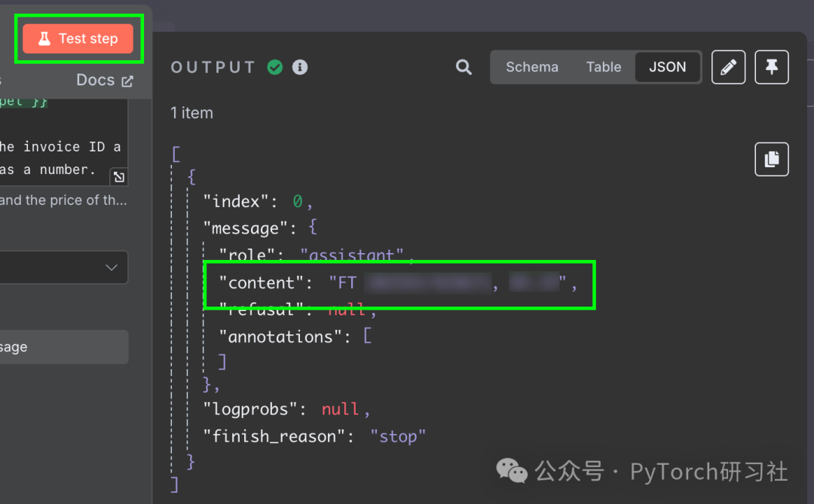The height and width of the screenshot is (504, 814).
Task: Click the "finish_reason" stop value
Action: pyautogui.click(x=398, y=436)
